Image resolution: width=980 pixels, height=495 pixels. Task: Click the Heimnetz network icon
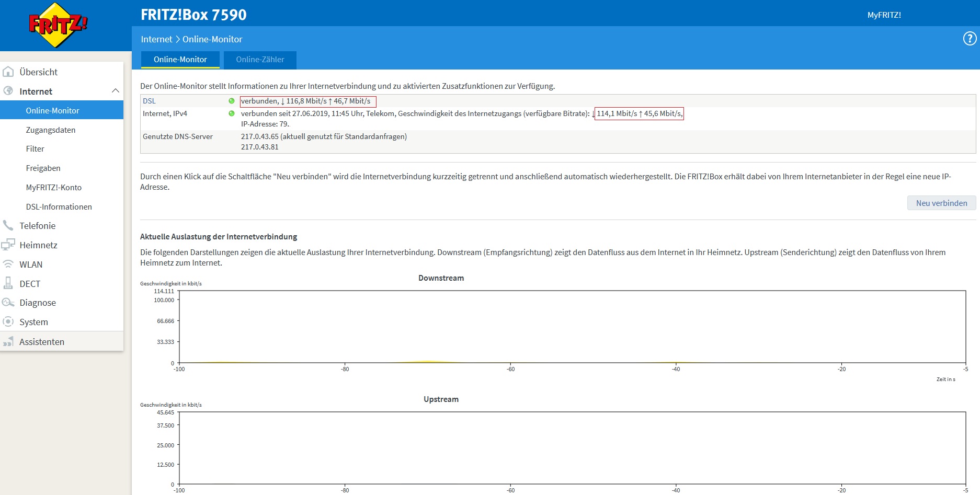click(x=8, y=245)
